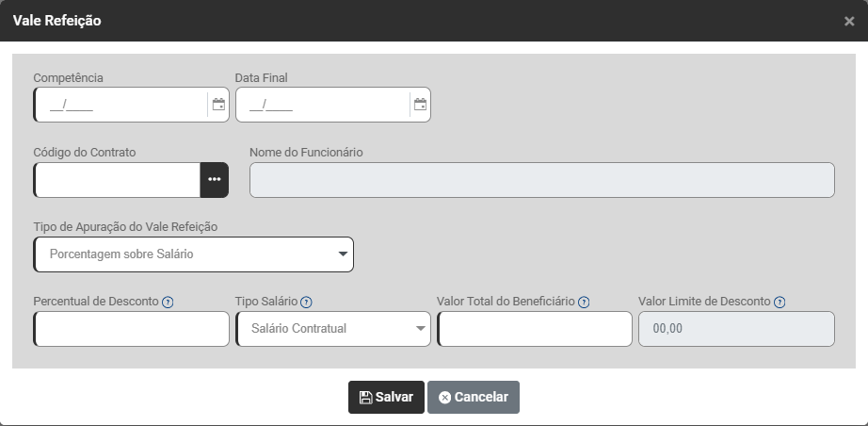
Task: Click the Vale Refeição dialog title
Action: pos(57,20)
